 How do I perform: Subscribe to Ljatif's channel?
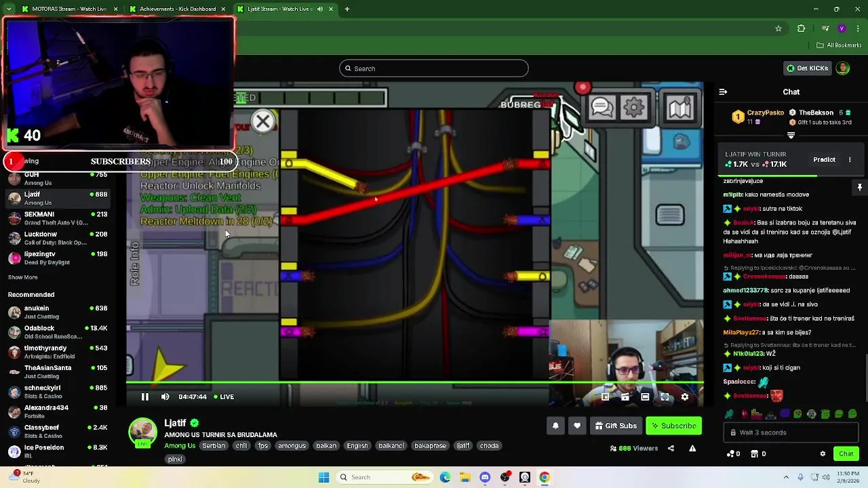pyautogui.click(x=674, y=426)
